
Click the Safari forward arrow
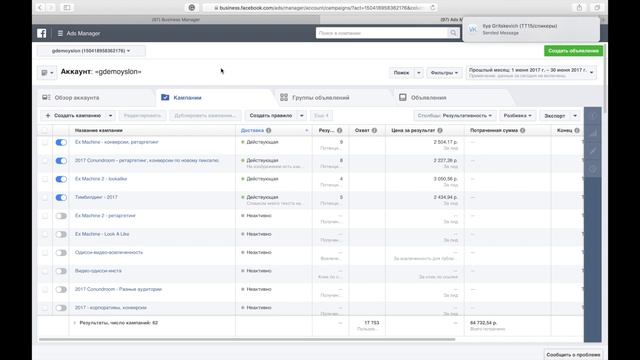coord(51,7)
